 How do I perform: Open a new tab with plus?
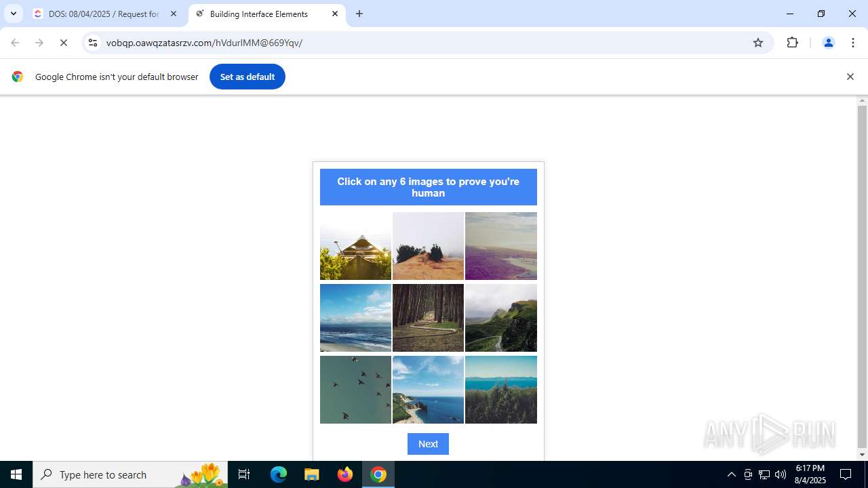click(359, 14)
